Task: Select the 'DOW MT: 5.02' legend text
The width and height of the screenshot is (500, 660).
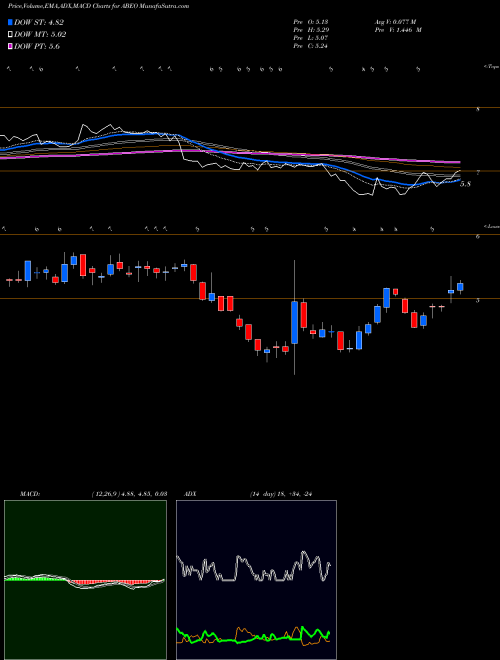Action: (40, 35)
